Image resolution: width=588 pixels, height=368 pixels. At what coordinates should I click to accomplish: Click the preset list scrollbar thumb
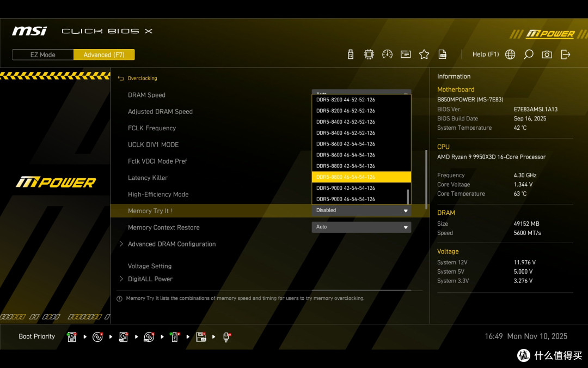[x=408, y=196]
